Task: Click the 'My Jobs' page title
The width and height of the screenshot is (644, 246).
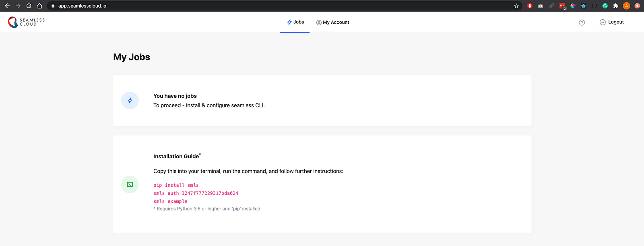Action: click(132, 57)
